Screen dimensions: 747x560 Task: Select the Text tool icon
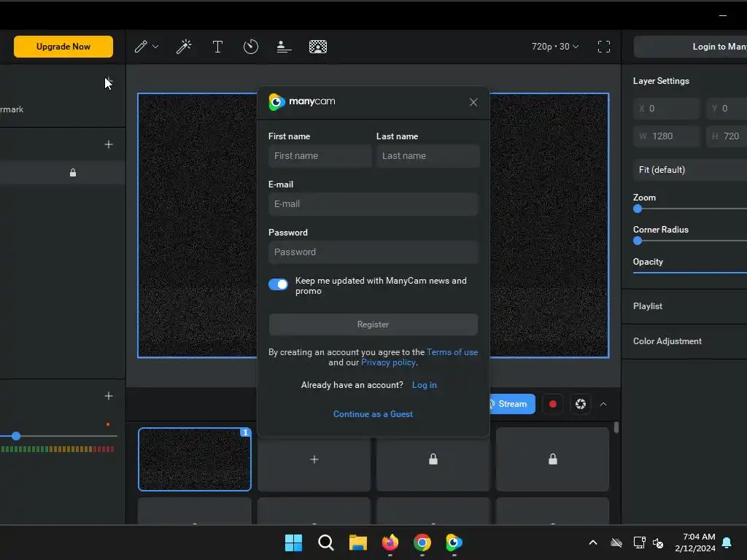pos(217,47)
